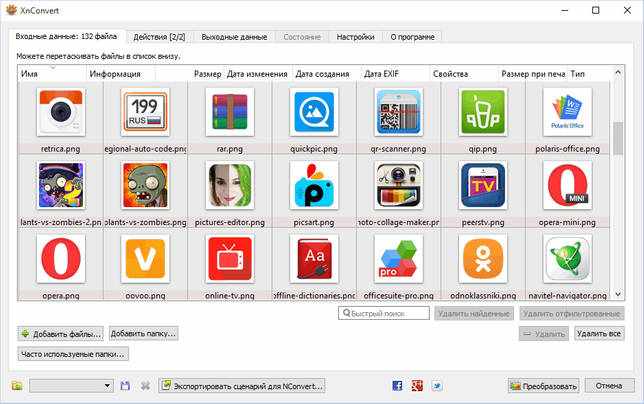The width and height of the screenshot is (644, 404).
Task: Sort by Размер column header
Action: (x=207, y=74)
